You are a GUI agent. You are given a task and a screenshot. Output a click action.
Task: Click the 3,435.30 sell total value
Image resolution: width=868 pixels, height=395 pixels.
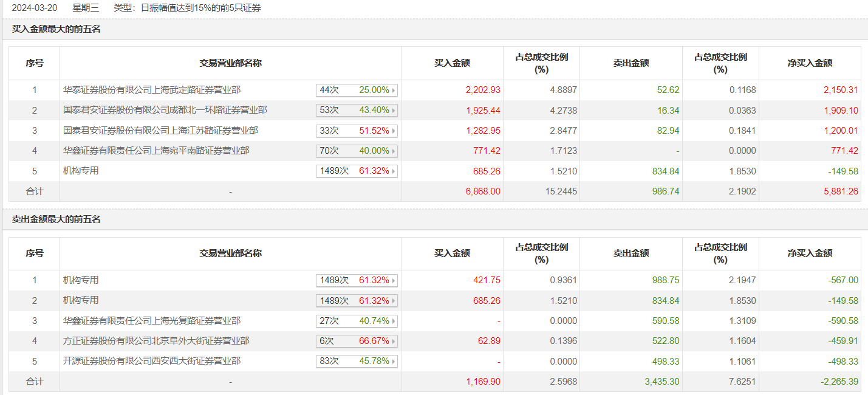click(x=662, y=382)
